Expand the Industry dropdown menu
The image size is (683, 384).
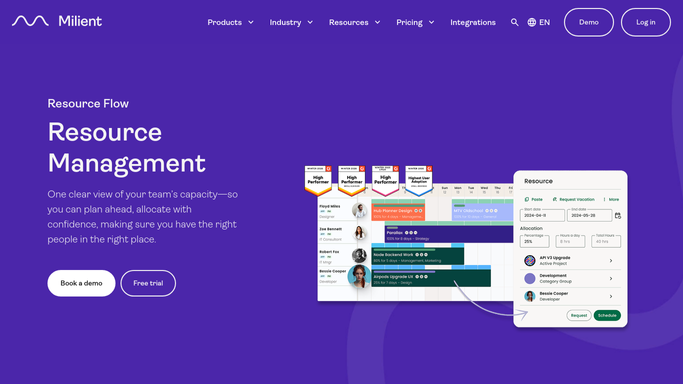[291, 22]
